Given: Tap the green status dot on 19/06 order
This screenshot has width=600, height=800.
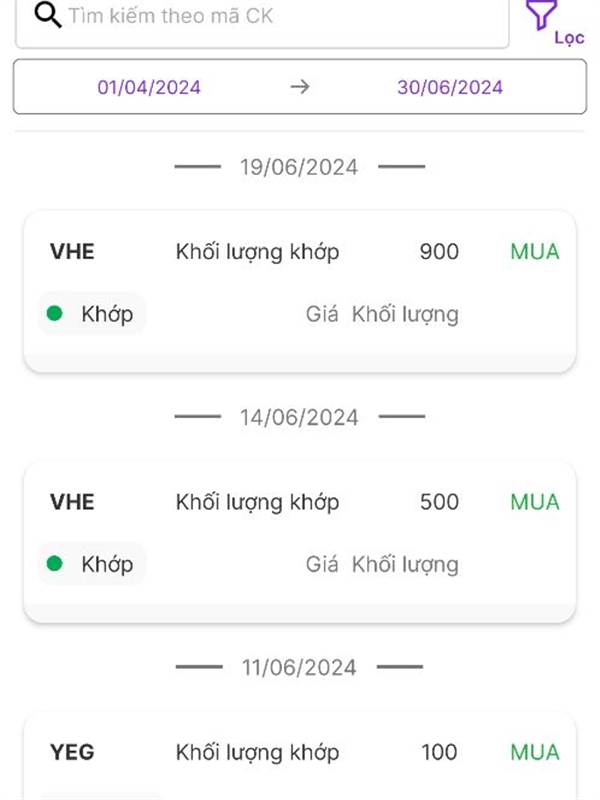Looking at the screenshot, I should pyautogui.click(x=55, y=314).
